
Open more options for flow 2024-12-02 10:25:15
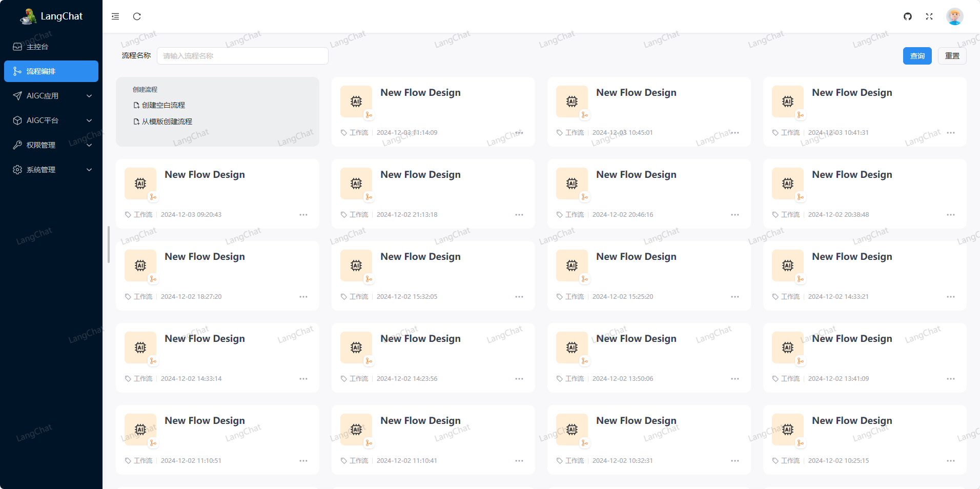(951, 461)
